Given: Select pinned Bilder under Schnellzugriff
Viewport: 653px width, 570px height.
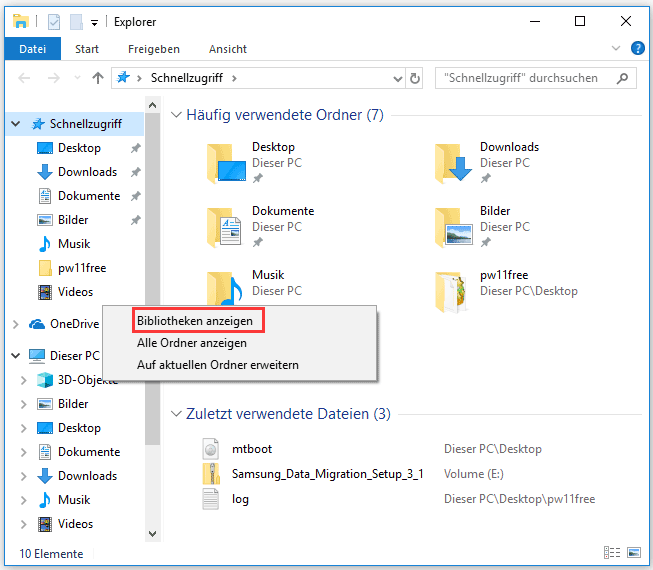Looking at the screenshot, I should 73,220.
